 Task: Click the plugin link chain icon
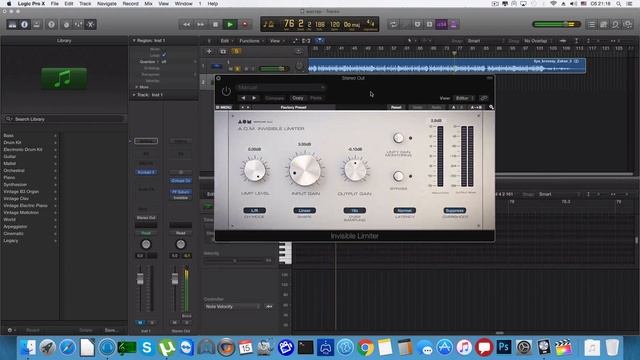click(484, 98)
